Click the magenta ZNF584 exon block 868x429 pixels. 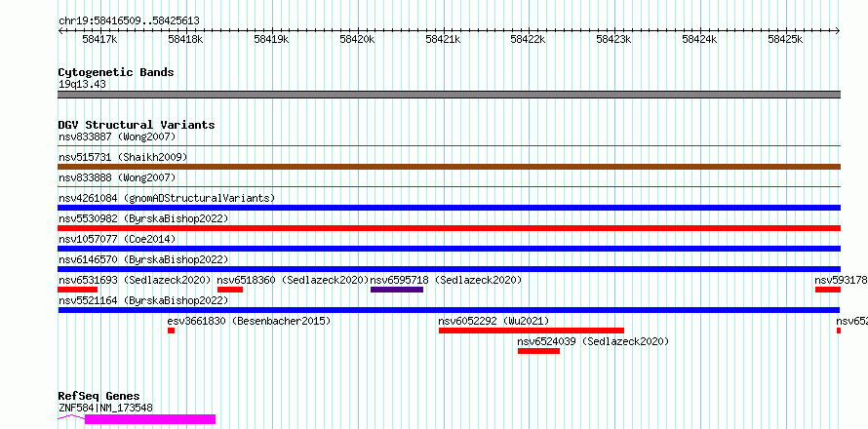[x=150, y=419]
